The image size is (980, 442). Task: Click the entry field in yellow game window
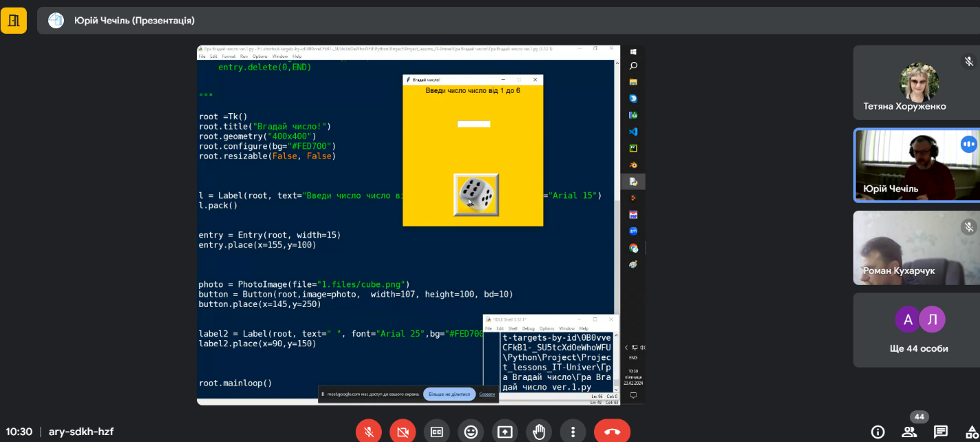473,124
